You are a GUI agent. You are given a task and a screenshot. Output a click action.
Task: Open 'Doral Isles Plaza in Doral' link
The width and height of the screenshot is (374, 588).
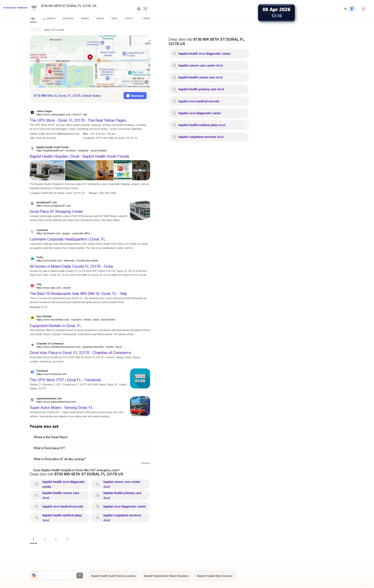(80, 353)
